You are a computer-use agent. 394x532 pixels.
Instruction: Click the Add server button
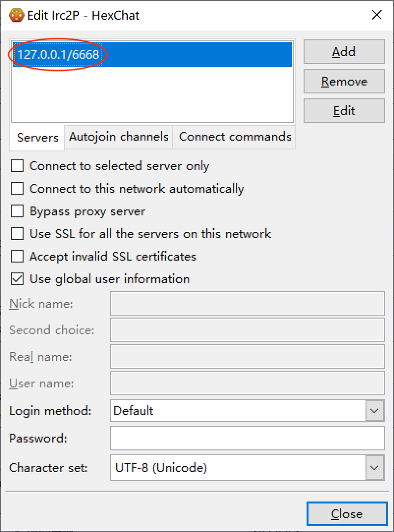344,52
